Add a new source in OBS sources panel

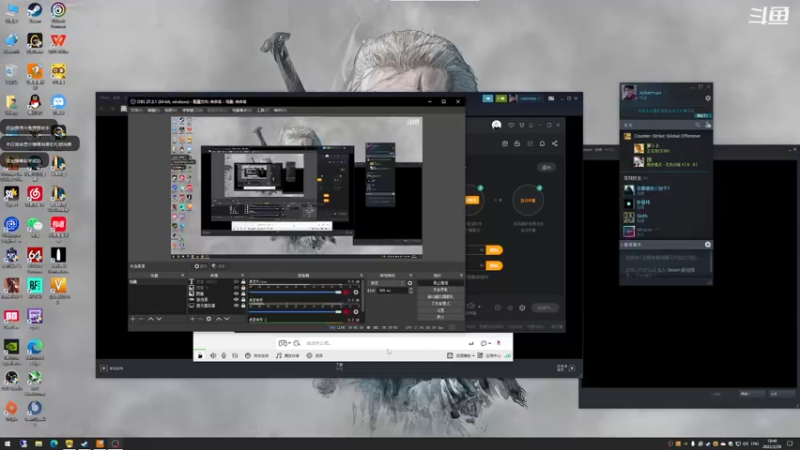(x=192, y=319)
